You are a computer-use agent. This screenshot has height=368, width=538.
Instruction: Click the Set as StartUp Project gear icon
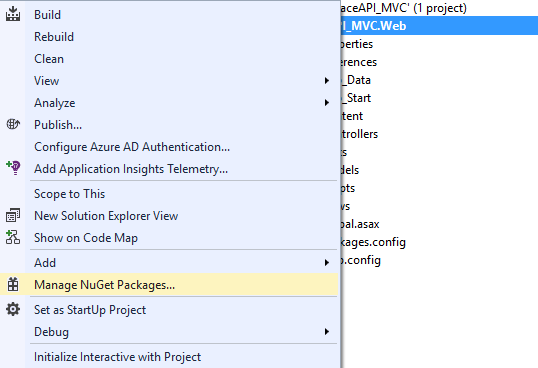[x=13, y=309]
